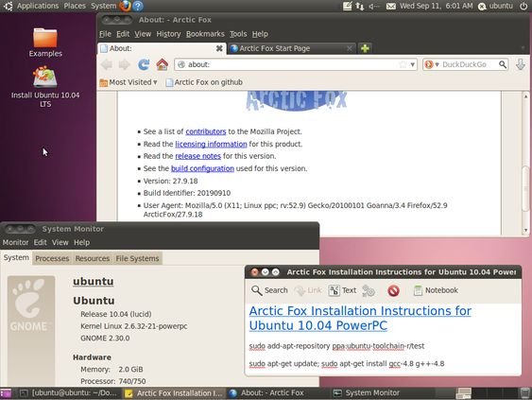Expand the URL bar history dropdown
Screen dimensions: 532x400
[412, 64]
